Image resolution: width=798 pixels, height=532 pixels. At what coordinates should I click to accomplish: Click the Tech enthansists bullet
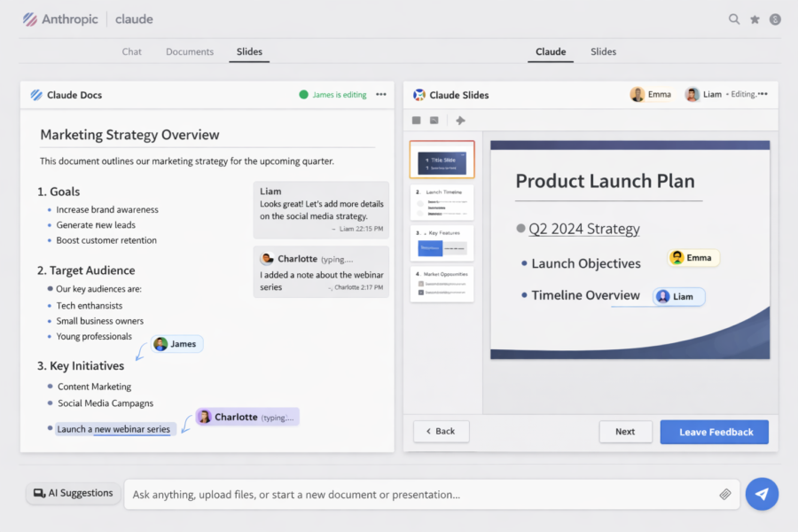tap(89, 306)
